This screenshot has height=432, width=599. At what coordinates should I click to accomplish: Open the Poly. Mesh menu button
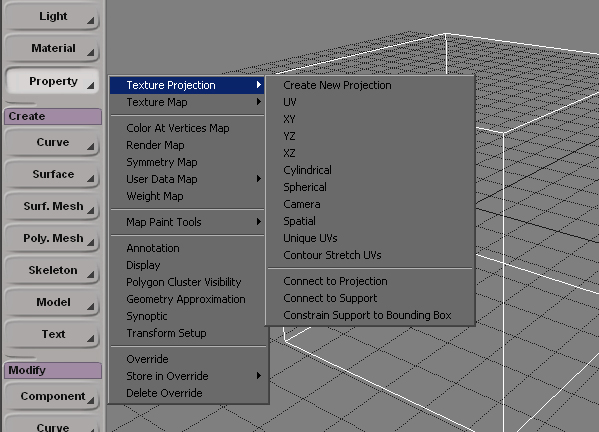[52, 239]
